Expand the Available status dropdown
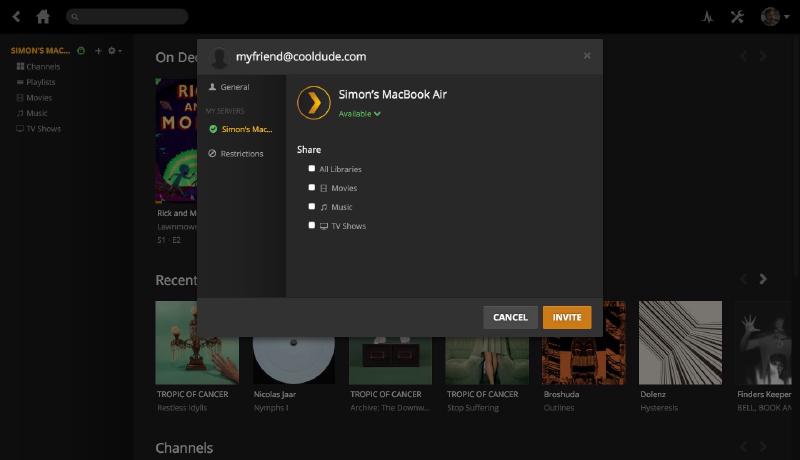 [360, 114]
